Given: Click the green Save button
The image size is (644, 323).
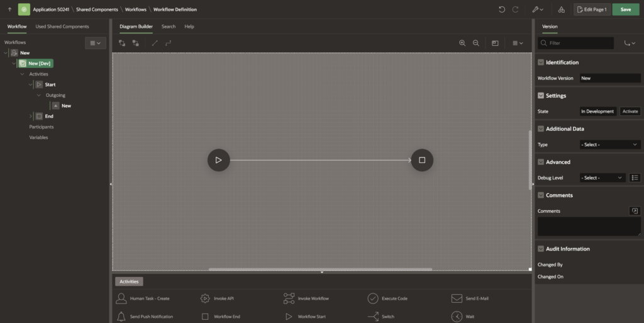Looking at the screenshot, I should click(625, 9).
